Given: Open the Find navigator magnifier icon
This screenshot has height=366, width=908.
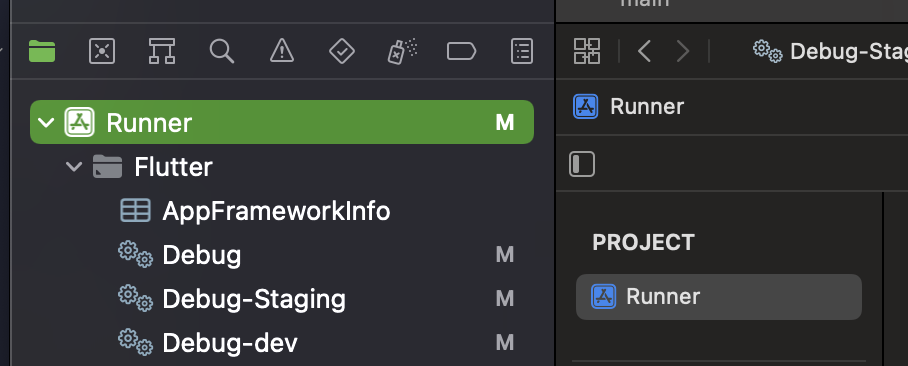Looking at the screenshot, I should [x=222, y=52].
